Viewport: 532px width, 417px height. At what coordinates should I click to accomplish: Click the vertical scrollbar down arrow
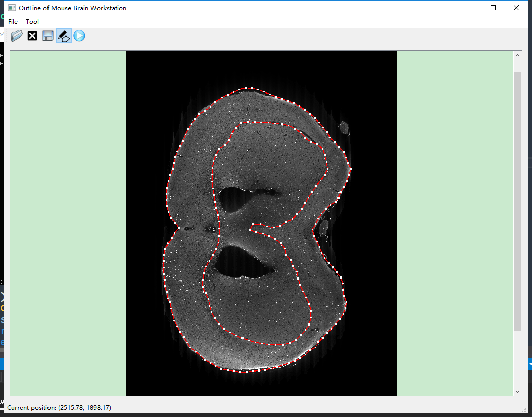[517, 392]
